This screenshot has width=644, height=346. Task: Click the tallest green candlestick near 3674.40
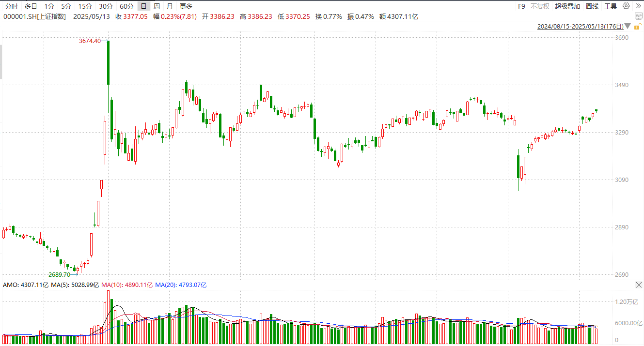(108, 63)
